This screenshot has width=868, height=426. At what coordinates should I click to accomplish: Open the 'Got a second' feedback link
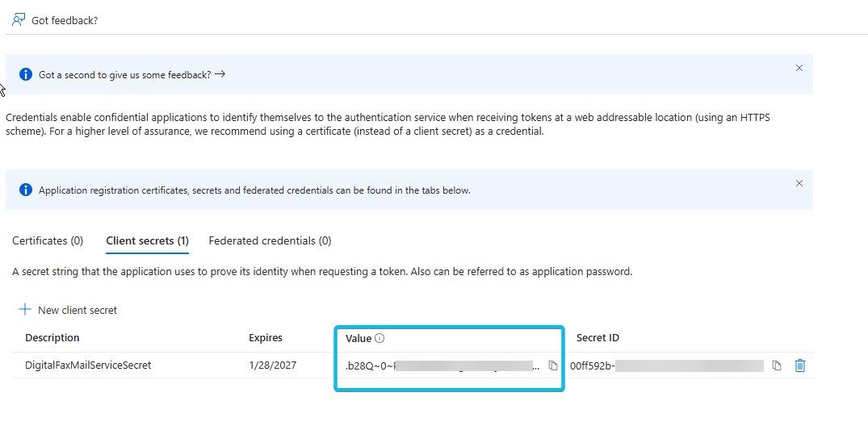click(132, 74)
